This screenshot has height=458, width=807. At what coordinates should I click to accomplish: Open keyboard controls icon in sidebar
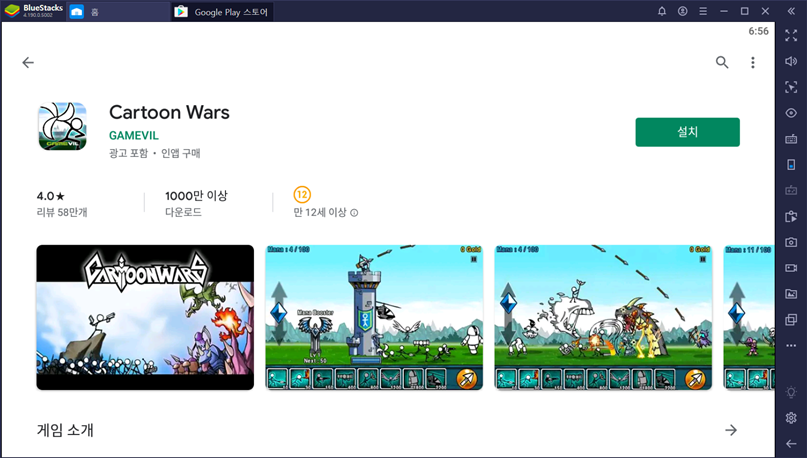tap(791, 139)
